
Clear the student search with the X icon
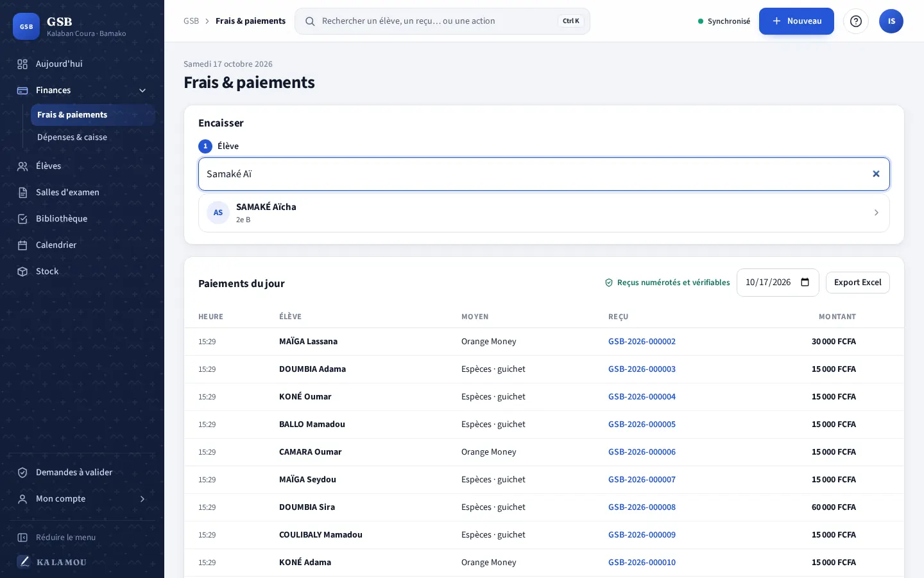coord(876,174)
